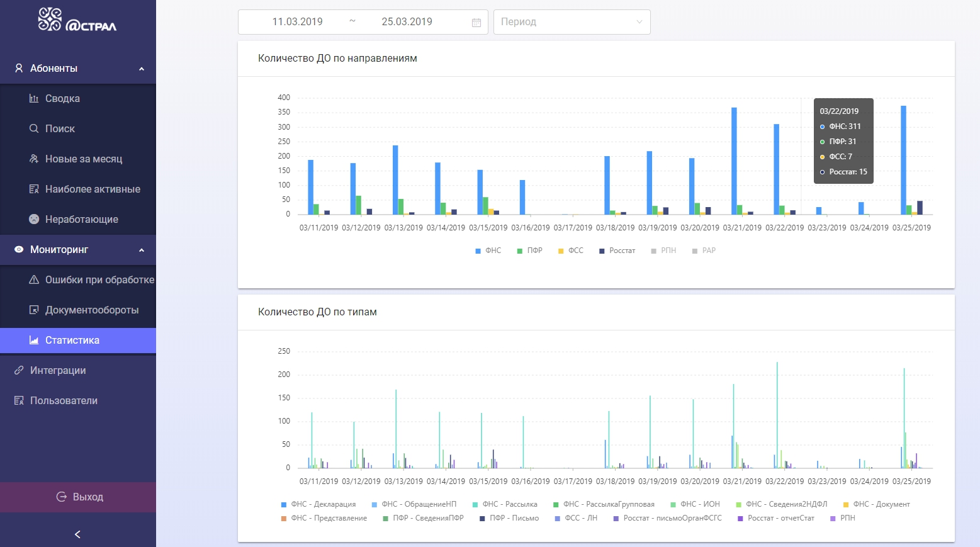Image resolution: width=980 pixels, height=547 pixels.
Task: Click the Пользователи icon
Action: (19, 400)
